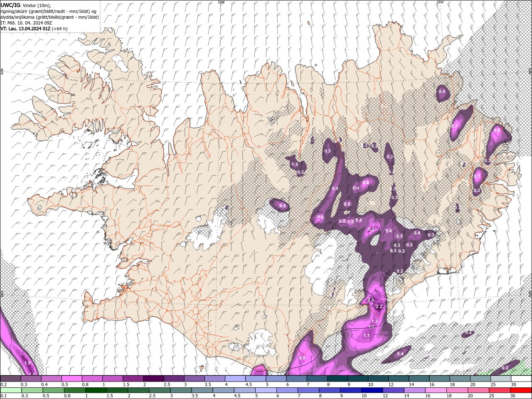The height and width of the screenshot is (399, 532).
Task: Select the 'VT: Lau. 13.04.2024 01Z (+64 h)' line
Action: pos(34,29)
